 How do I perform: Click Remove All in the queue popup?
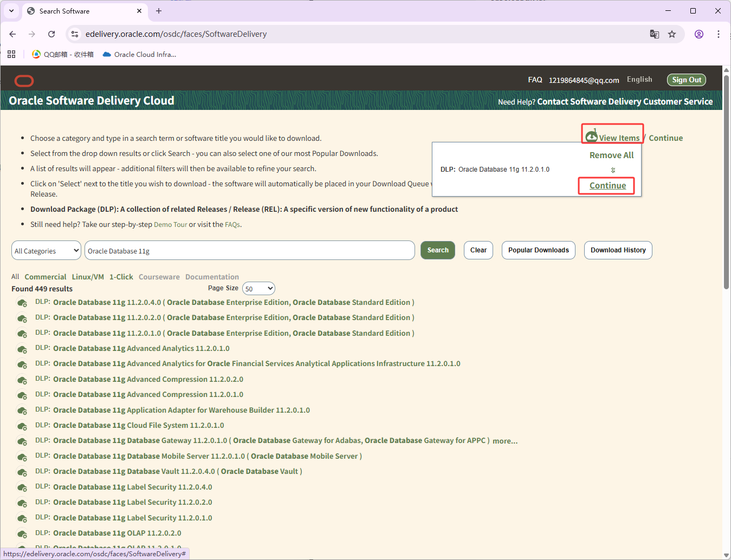611,155
